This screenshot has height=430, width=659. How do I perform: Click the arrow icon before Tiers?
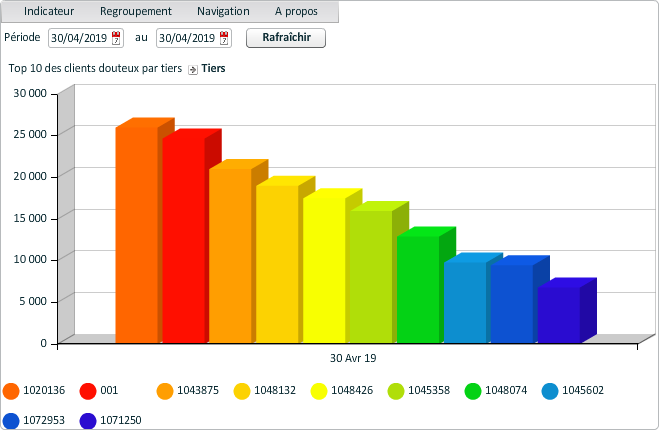192,70
